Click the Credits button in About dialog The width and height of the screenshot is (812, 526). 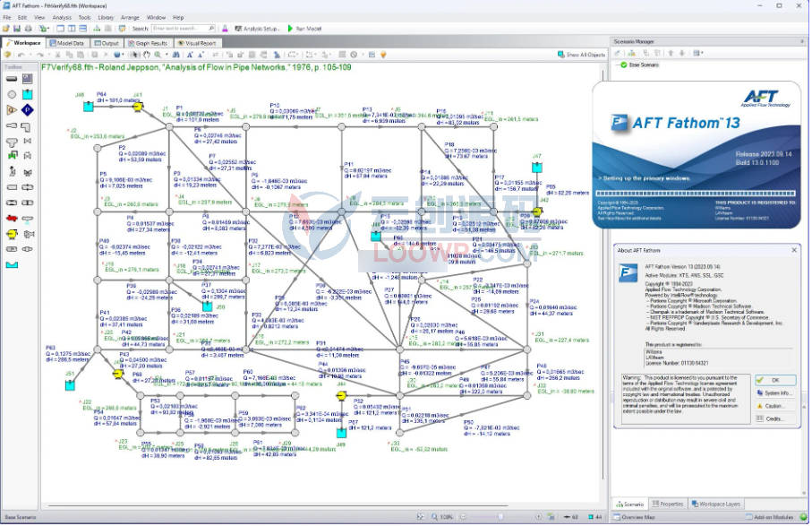coord(774,418)
